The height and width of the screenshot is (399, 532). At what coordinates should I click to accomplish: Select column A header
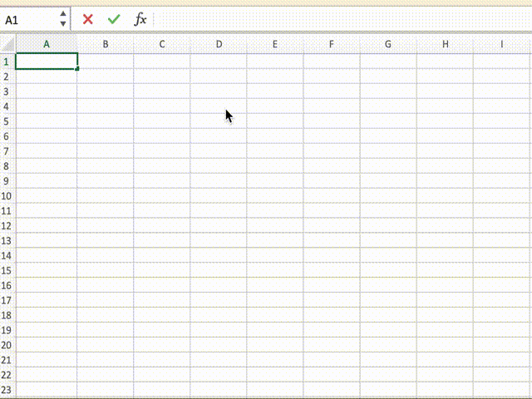pos(47,44)
